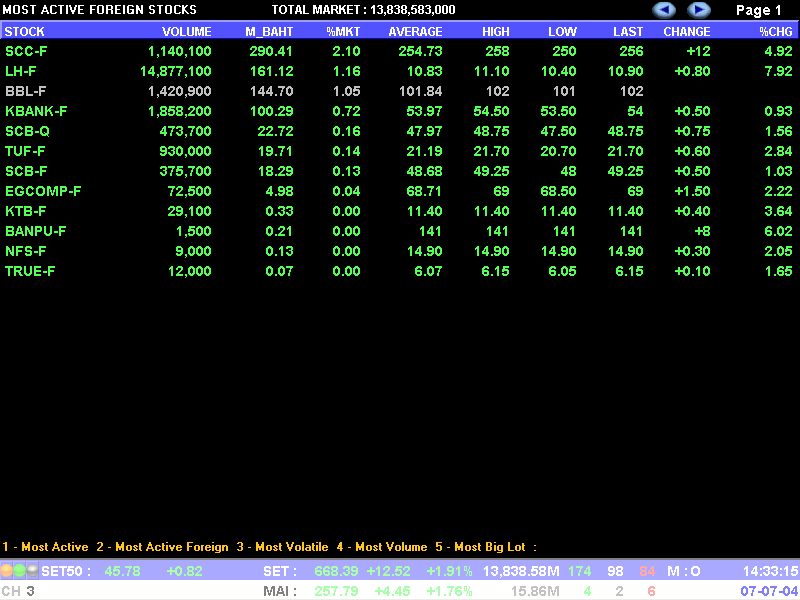Go to previous page with left arrow

click(664, 10)
